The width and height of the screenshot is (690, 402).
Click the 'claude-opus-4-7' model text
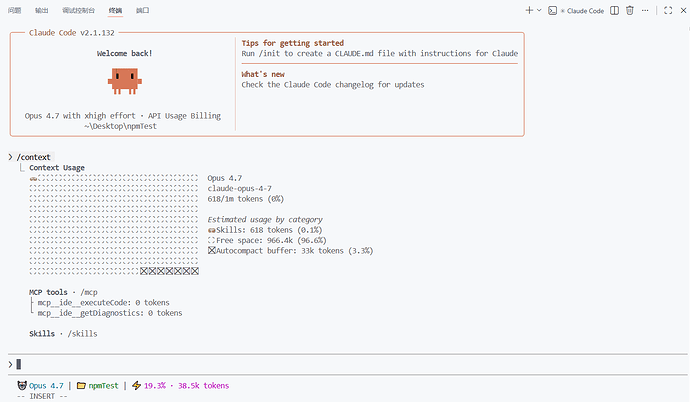[239, 188]
